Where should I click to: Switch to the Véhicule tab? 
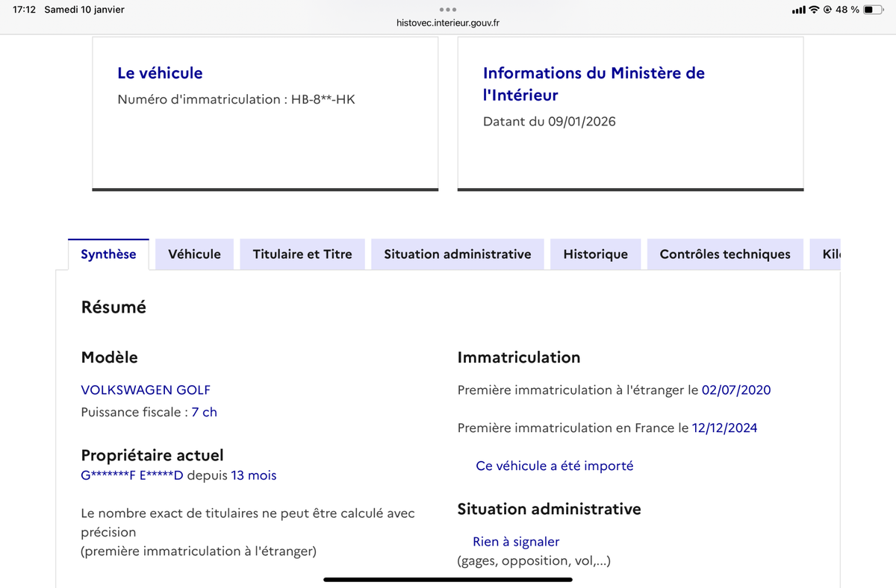[194, 254]
